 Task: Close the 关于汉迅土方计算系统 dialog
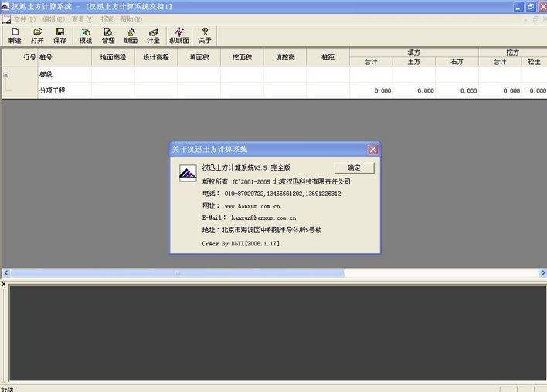[373, 149]
